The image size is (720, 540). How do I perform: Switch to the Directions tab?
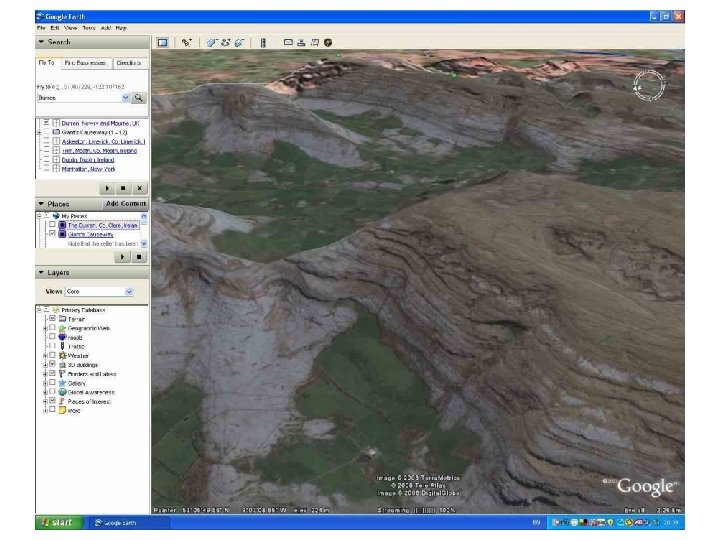pos(129,63)
